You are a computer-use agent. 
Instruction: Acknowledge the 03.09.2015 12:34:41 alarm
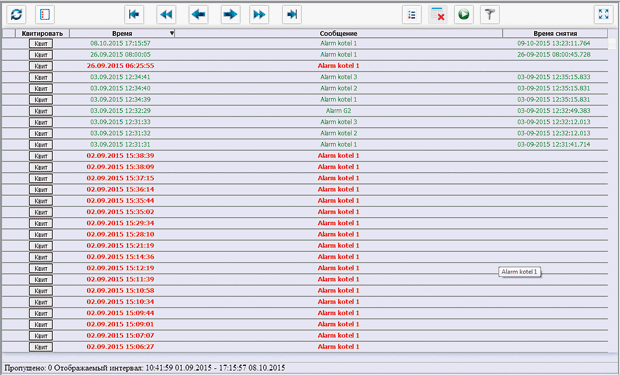point(41,77)
